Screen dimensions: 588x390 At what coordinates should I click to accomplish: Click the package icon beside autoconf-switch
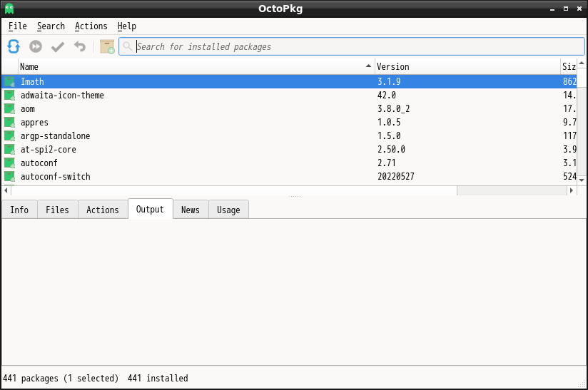pos(9,176)
